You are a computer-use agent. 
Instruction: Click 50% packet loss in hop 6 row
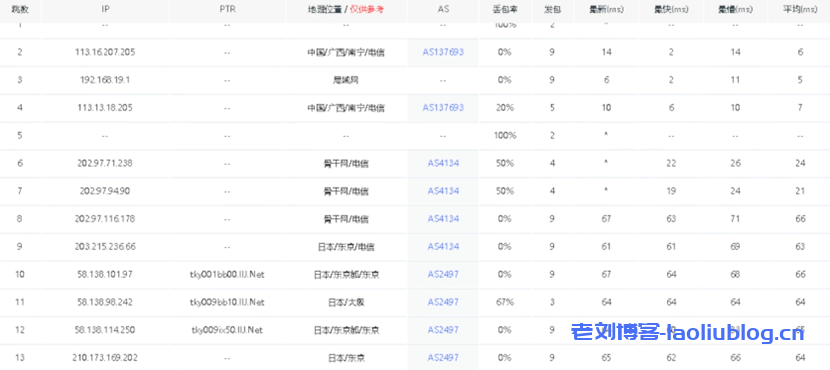tap(504, 163)
